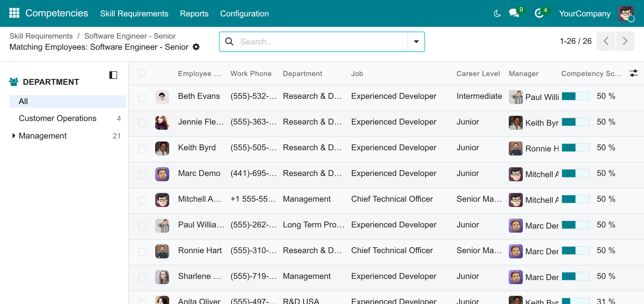Tick the checkbox for Beth Evans
The image size is (644, 304).
[x=142, y=97]
